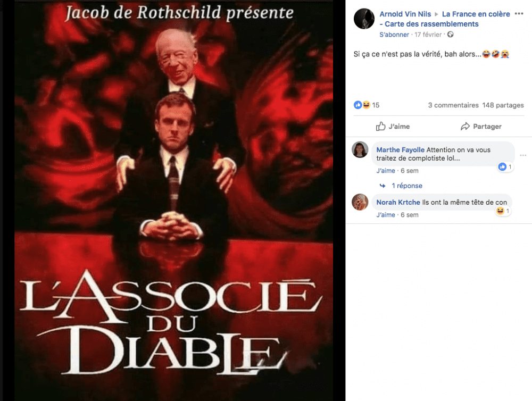Viewport: 532px width, 401px height.
Task: Open Norah Krtche's profile name
Action: [x=398, y=202]
